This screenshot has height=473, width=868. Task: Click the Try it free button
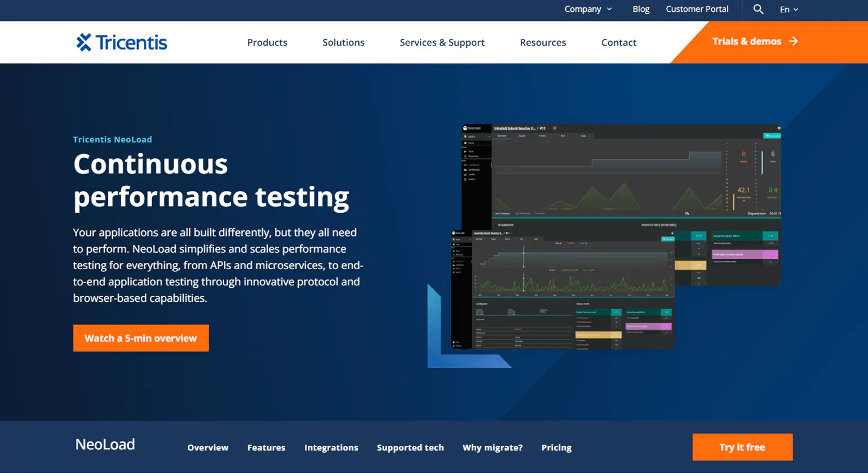(742, 447)
